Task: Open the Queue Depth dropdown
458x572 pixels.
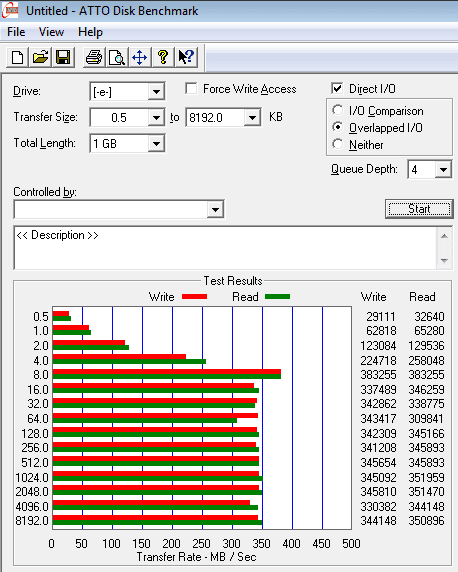Action: [443, 170]
